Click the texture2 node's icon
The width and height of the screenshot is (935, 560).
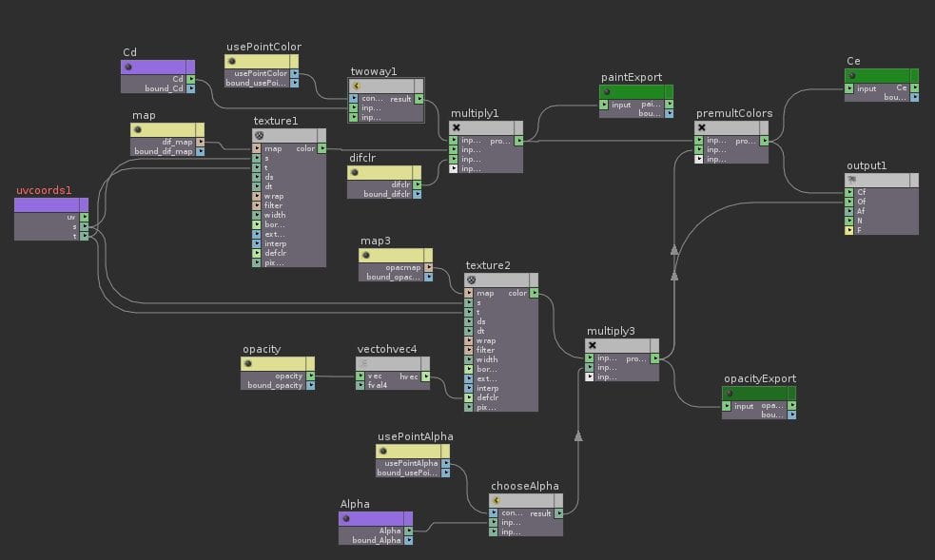(x=471, y=280)
